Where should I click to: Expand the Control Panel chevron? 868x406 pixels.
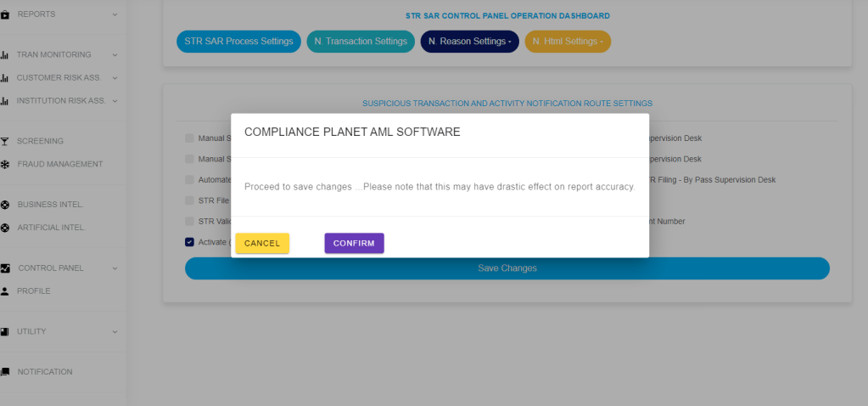point(115,268)
